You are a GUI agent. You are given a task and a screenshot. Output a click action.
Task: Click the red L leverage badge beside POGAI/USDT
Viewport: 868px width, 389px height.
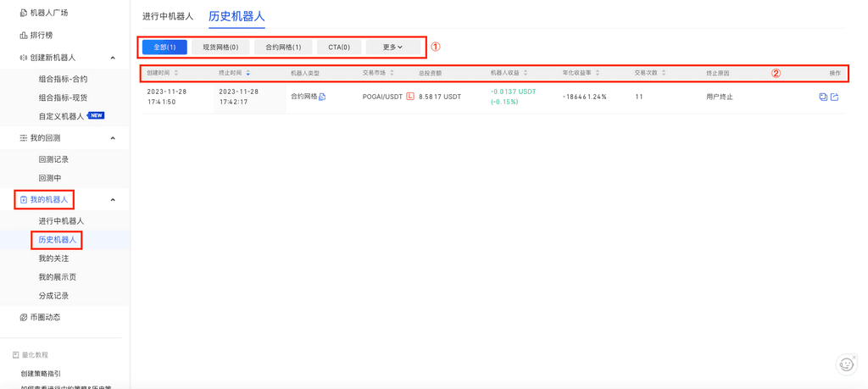click(410, 97)
